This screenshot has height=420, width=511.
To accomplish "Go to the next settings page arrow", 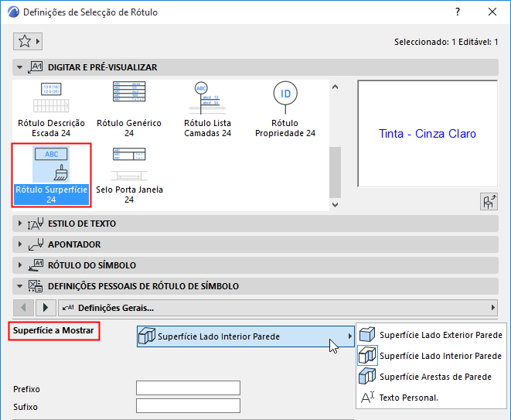I will [46, 308].
